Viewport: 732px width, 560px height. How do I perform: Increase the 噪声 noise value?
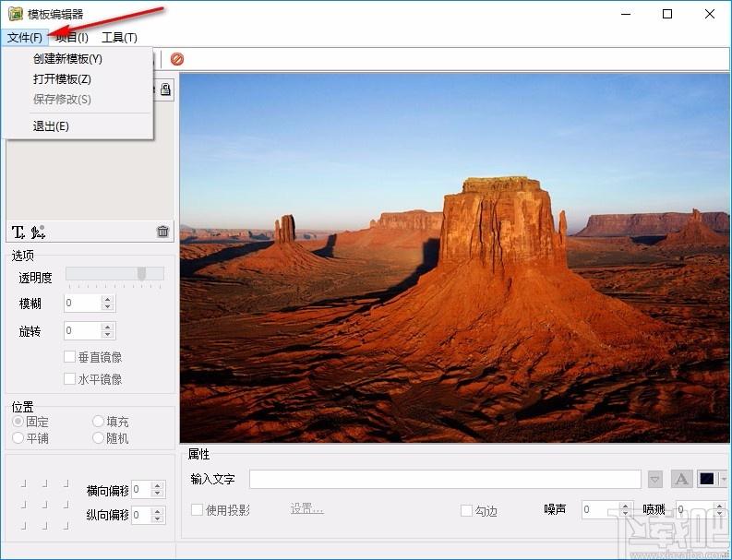point(626,506)
